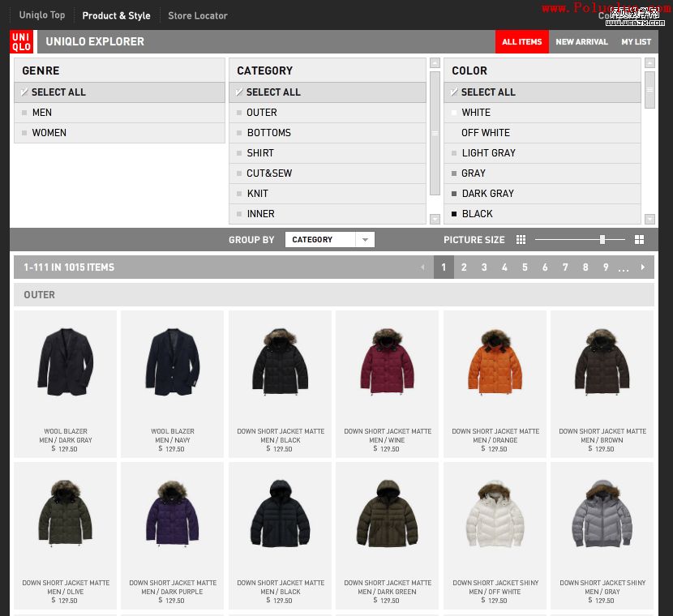Open Down Short Jacket Shiny Off White thumbnail

pos(495,536)
